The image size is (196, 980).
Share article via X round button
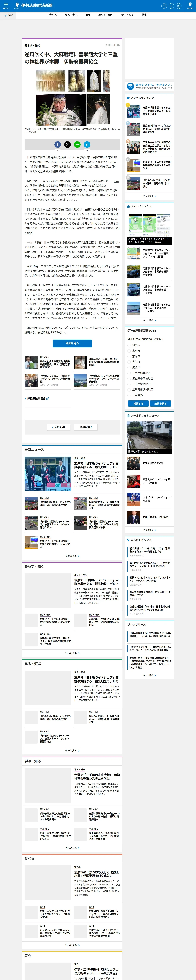point(67,145)
